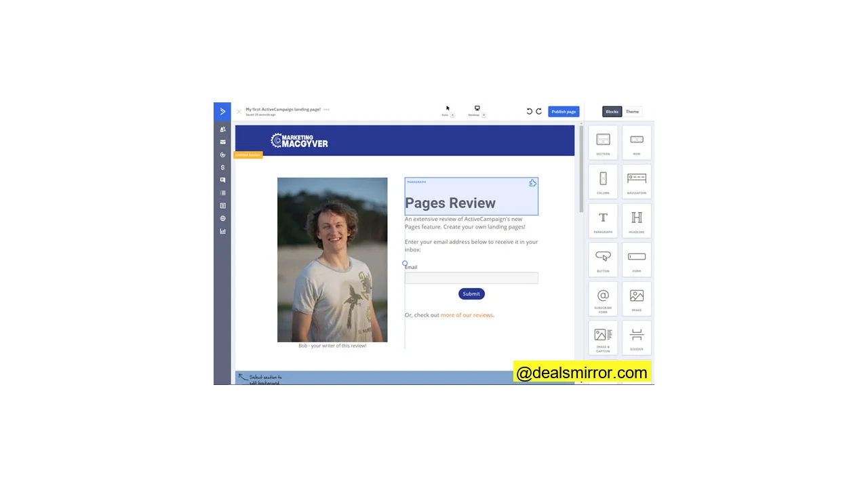Pick the Subscribe Form block
This screenshot has height=488, width=868.
click(x=603, y=299)
